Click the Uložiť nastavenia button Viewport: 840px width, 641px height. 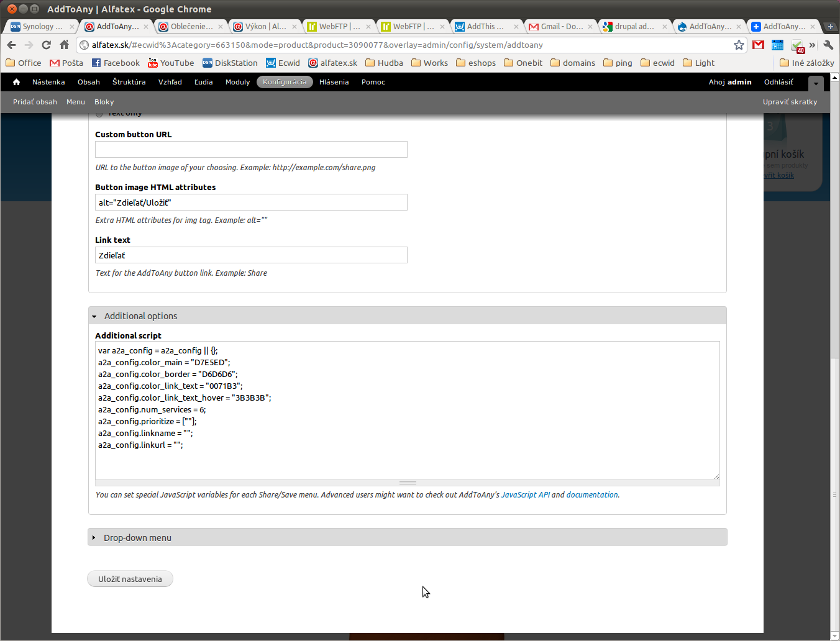pyautogui.click(x=130, y=579)
